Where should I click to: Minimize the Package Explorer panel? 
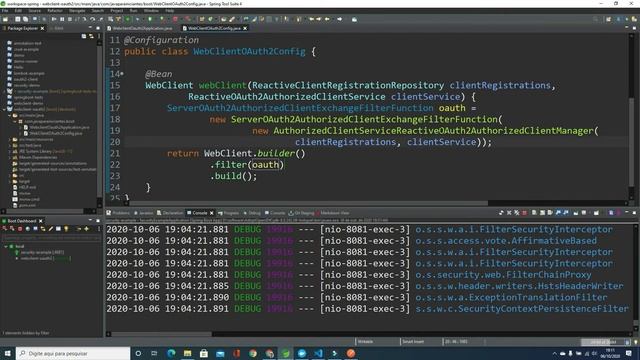(90, 28)
